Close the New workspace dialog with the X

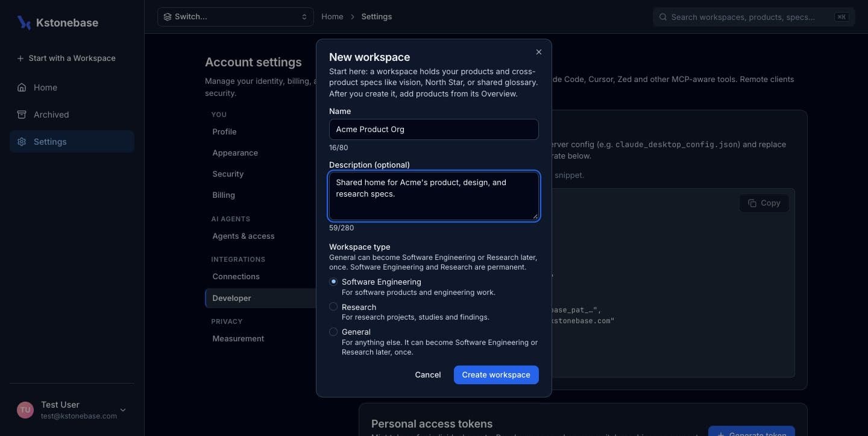(539, 52)
